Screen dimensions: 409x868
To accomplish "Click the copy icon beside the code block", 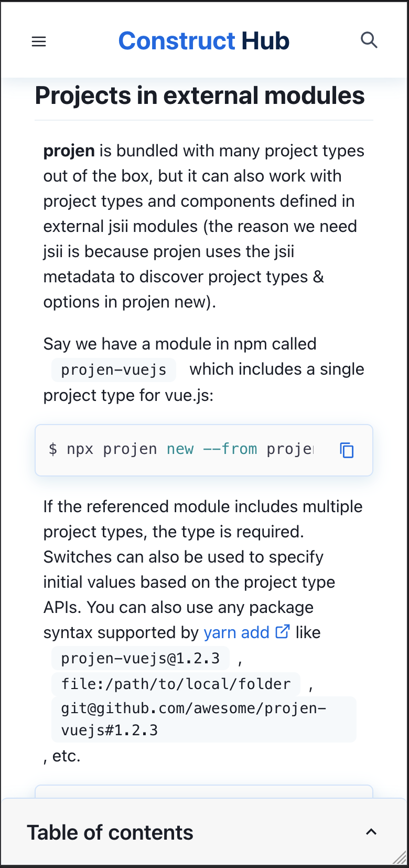I will [347, 450].
